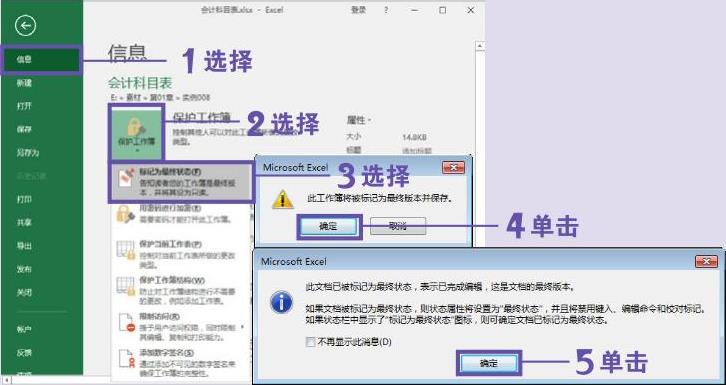This screenshot has width=726, height=385.
Task: Open the 新建 page in the sidebar
Action: tap(24, 83)
